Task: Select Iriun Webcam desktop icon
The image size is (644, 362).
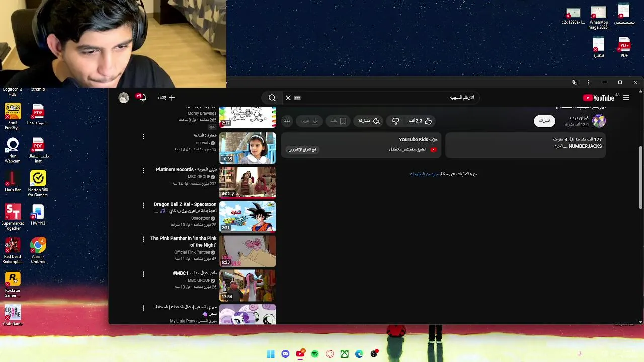Action: pos(13,150)
